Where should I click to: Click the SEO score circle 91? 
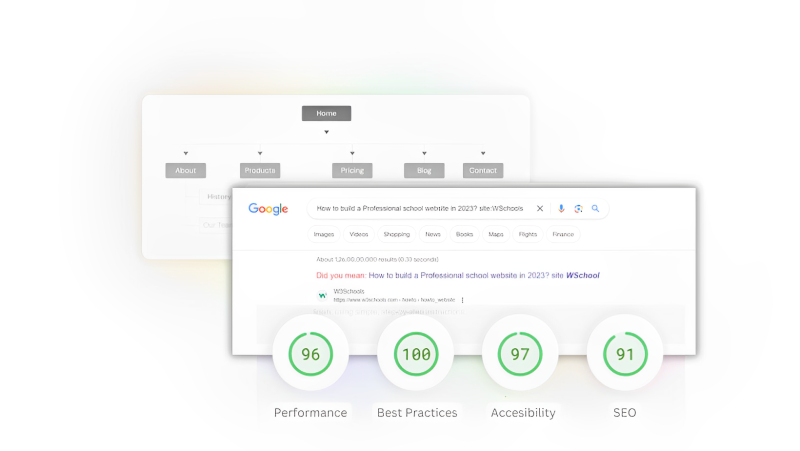click(624, 354)
